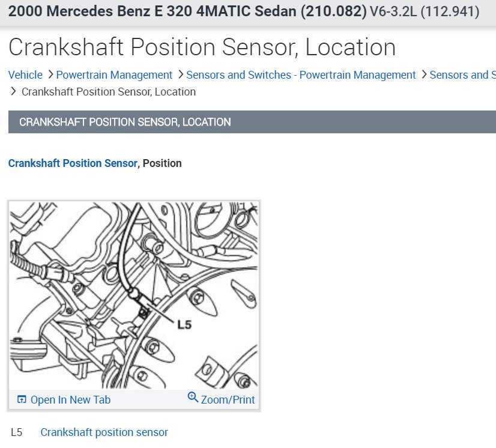Click the 2000 Mercedes Benz E 320 vehicle heading
Screen dimensions: 496x448
tap(187, 11)
